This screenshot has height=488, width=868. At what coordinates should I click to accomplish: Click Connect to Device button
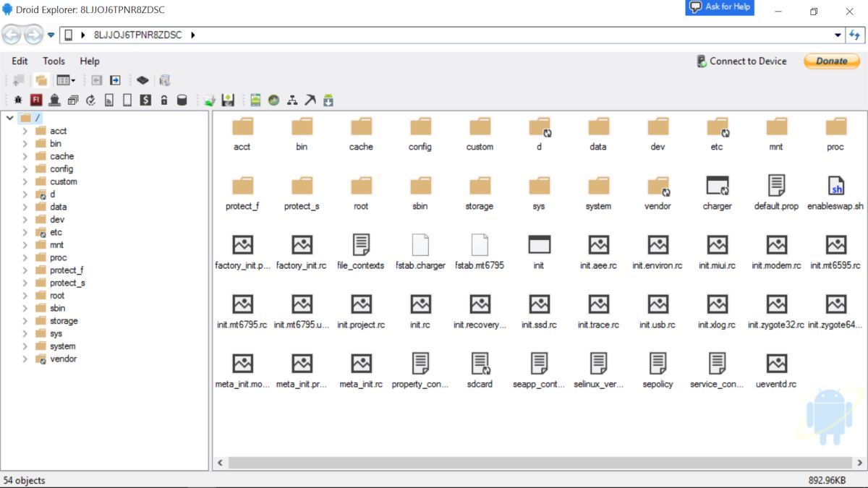(741, 61)
